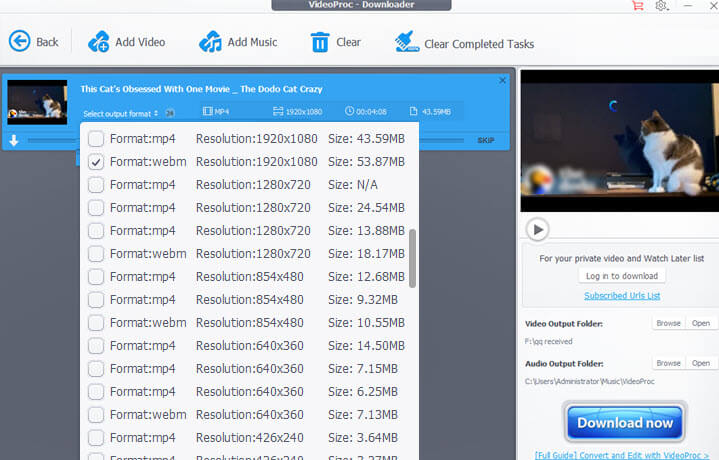719x460 pixels.
Task: Go back using the Back arrow
Action: 20,41
